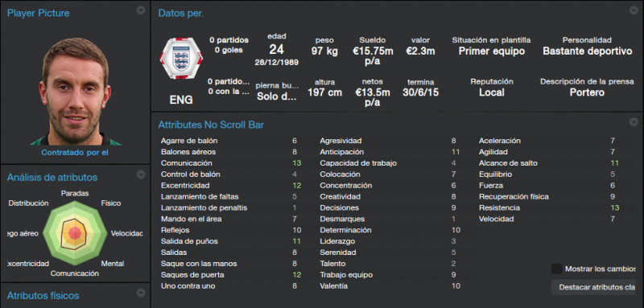The width and height of the screenshot is (644, 308).
Task: Click the Paradas label on radar chart
Action: tap(75, 193)
